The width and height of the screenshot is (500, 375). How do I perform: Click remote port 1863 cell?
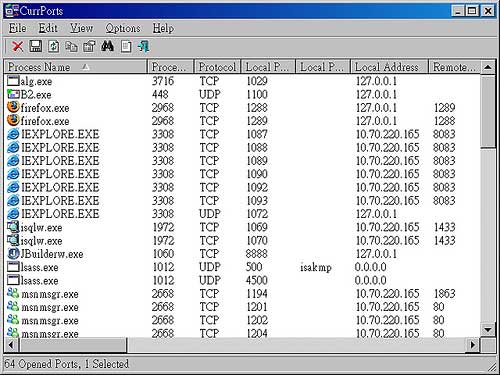point(444,294)
